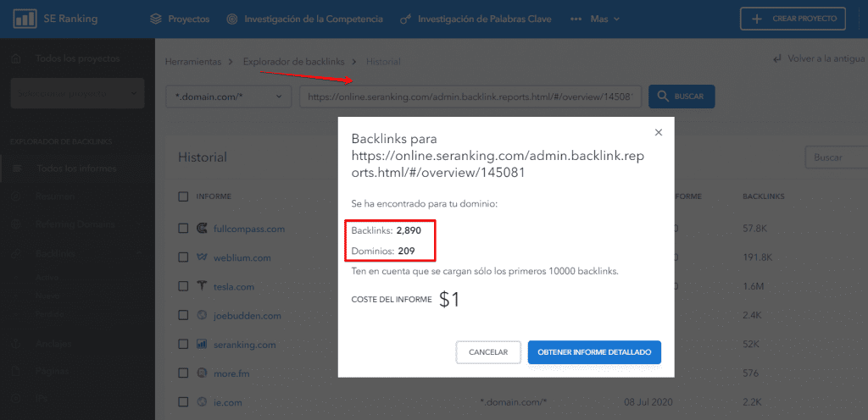This screenshot has width=868, height=420.
Task: Select Explorador de backlinks in the breadcrumb
Action: [x=294, y=61]
